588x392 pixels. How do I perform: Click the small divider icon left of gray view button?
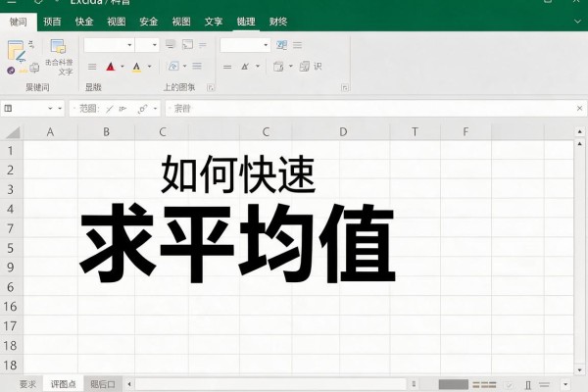(x=414, y=384)
